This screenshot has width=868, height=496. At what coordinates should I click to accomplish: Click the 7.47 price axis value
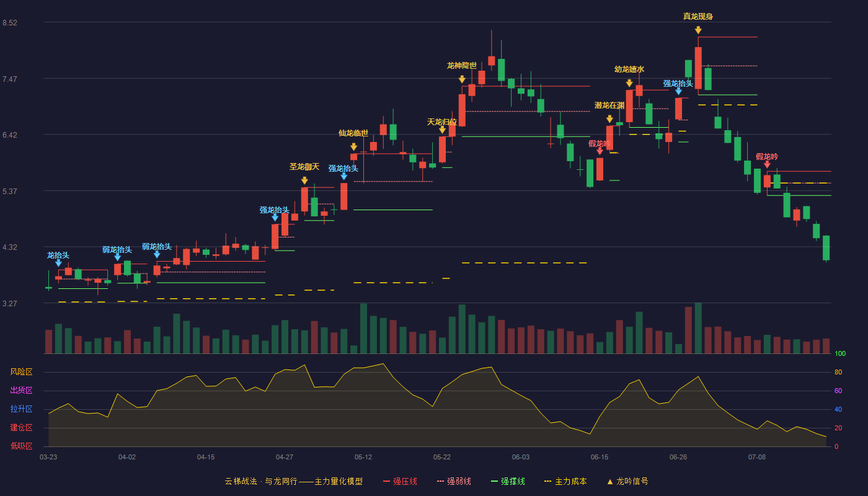[x=10, y=79]
